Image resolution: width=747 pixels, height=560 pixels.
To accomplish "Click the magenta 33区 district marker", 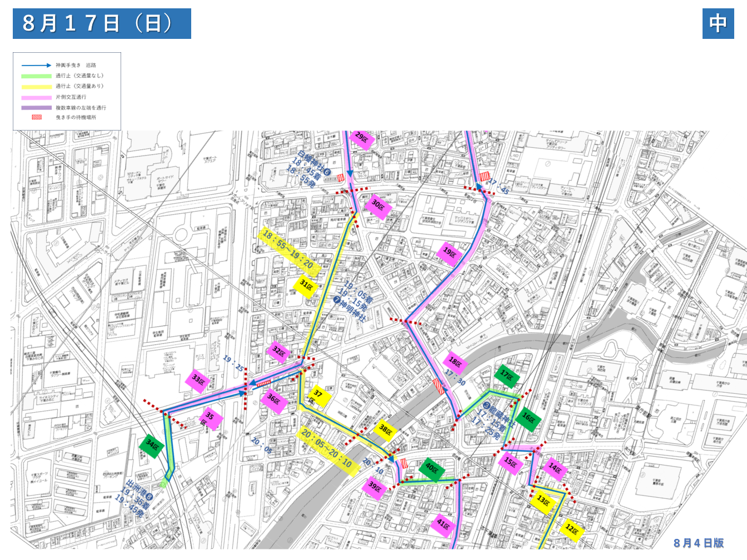I will [198, 381].
